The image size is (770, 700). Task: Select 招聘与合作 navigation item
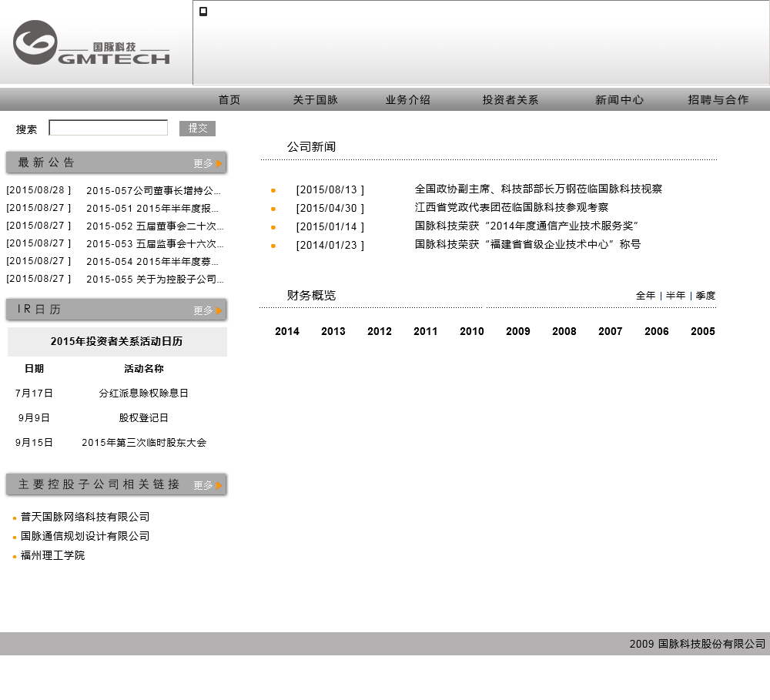[x=718, y=99]
